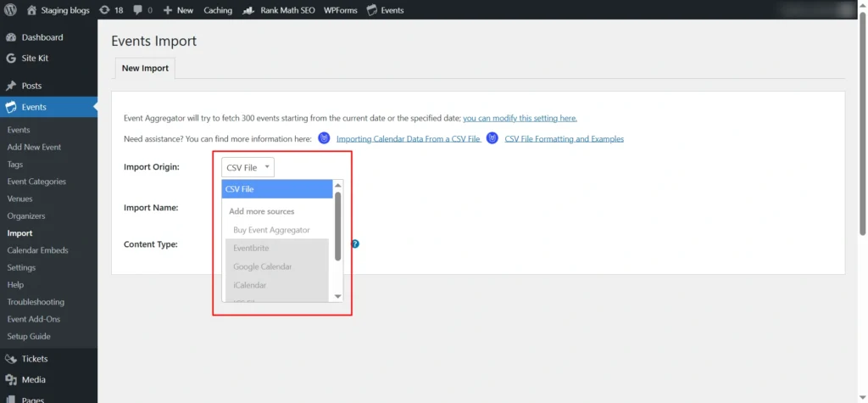
Task: Open Setup Guide submenu
Action: [29, 337]
